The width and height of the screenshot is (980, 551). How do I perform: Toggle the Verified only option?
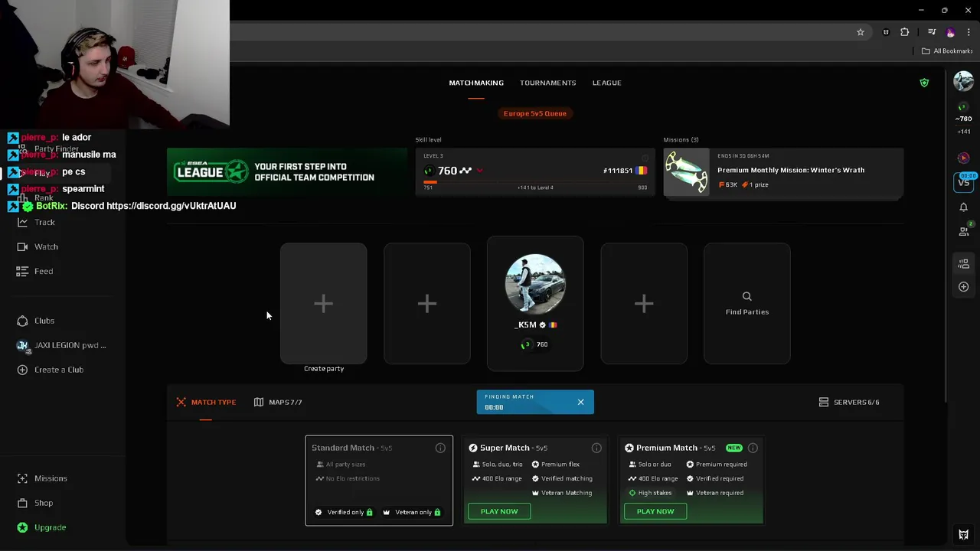click(344, 512)
